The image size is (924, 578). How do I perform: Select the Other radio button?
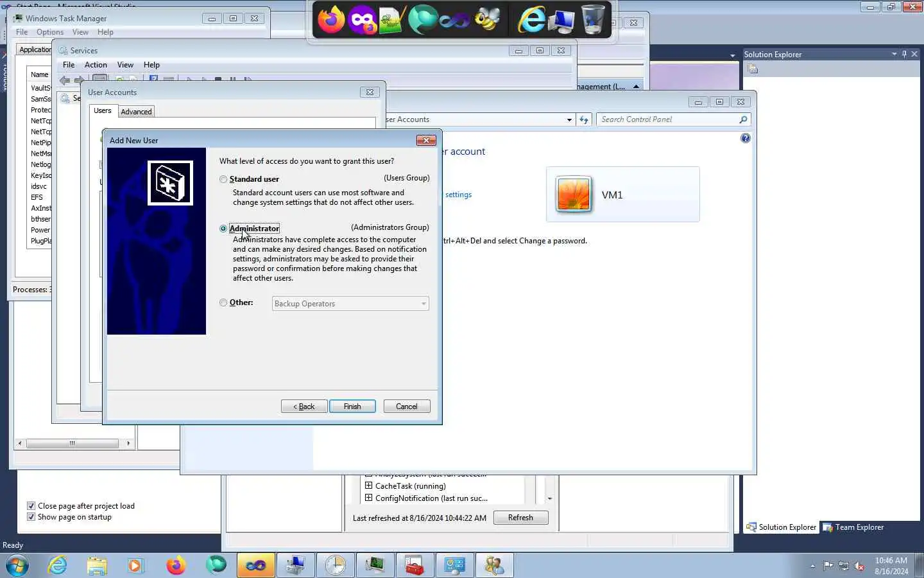[223, 302]
